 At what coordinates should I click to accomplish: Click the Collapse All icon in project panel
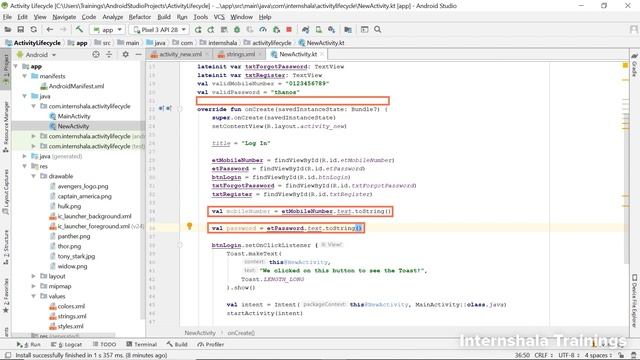[x=109, y=54]
